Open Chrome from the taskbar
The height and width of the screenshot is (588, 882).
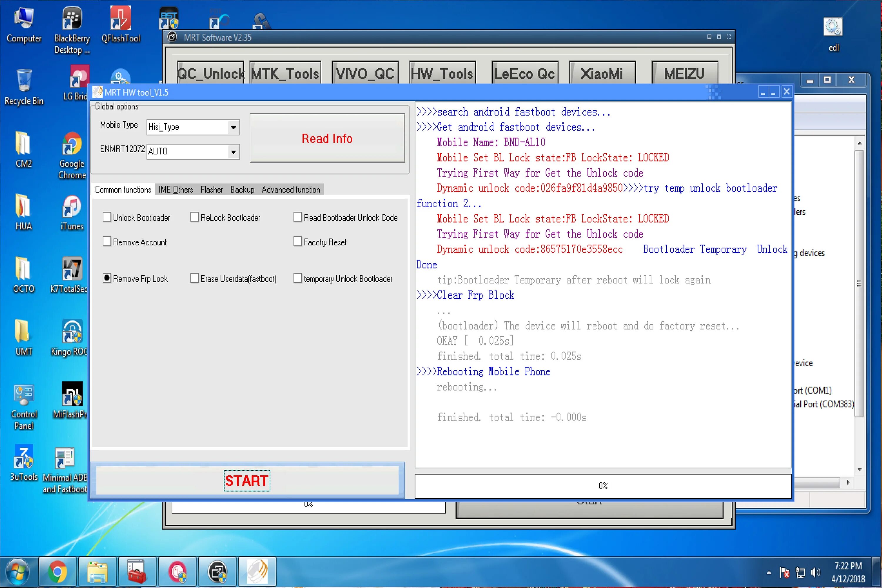(57, 572)
